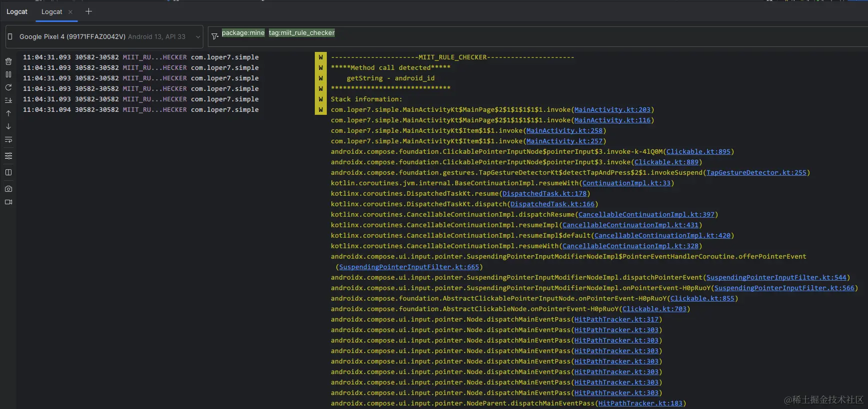Go to CancellableContinuationImpl.kt:420 source
868x409 pixels.
(662, 235)
